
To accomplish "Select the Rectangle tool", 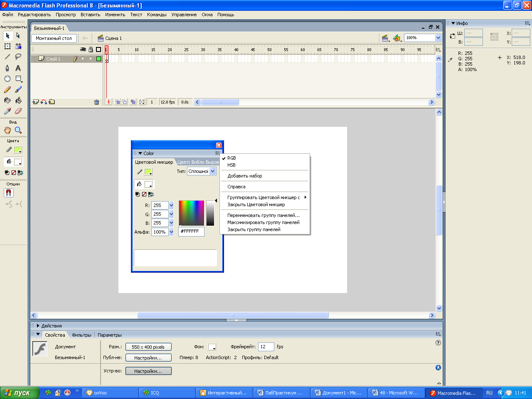I will (18, 79).
